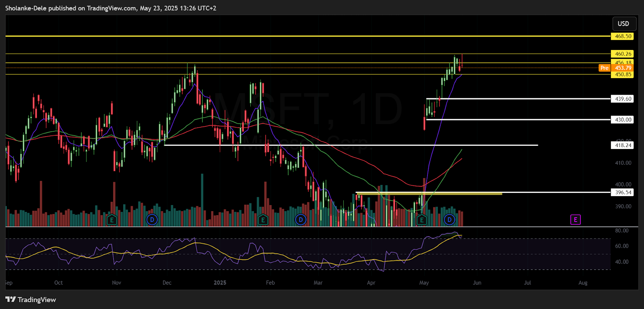The image size is (644, 309).
Task: Select the 396.54 price label
Action: [x=622, y=193]
